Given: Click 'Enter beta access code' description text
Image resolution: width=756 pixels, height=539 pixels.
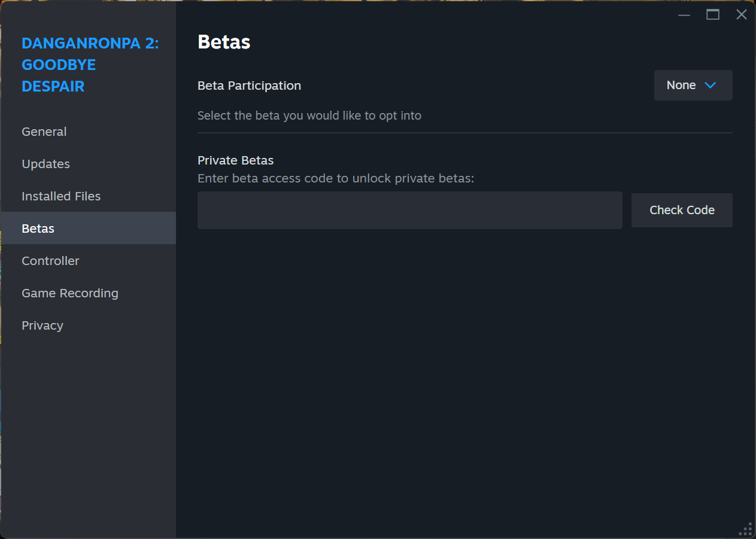Looking at the screenshot, I should coord(335,178).
